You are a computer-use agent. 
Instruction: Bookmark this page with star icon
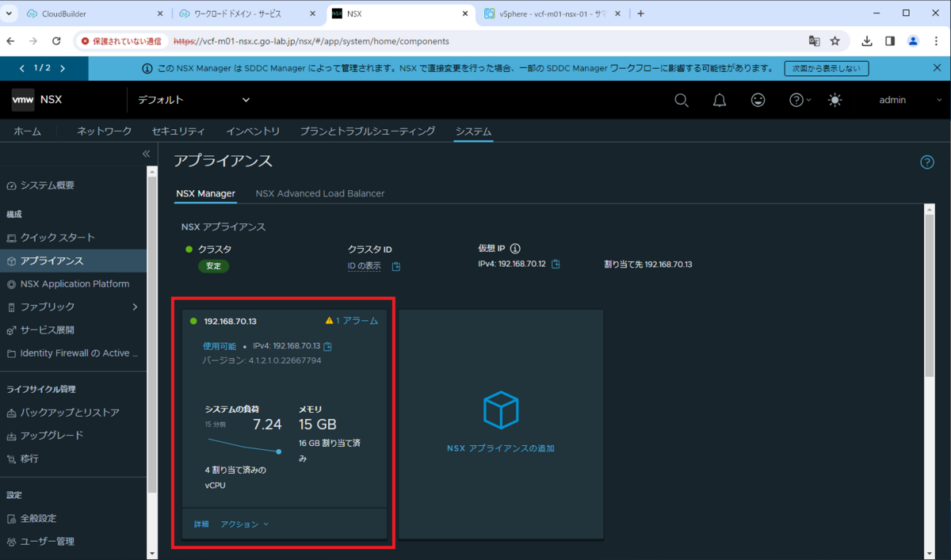coord(835,41)
